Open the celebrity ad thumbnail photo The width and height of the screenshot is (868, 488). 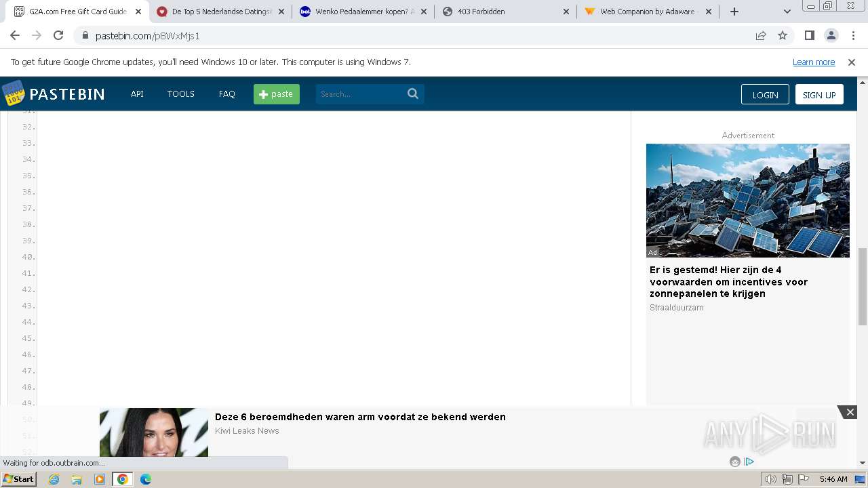click(154, 432)
